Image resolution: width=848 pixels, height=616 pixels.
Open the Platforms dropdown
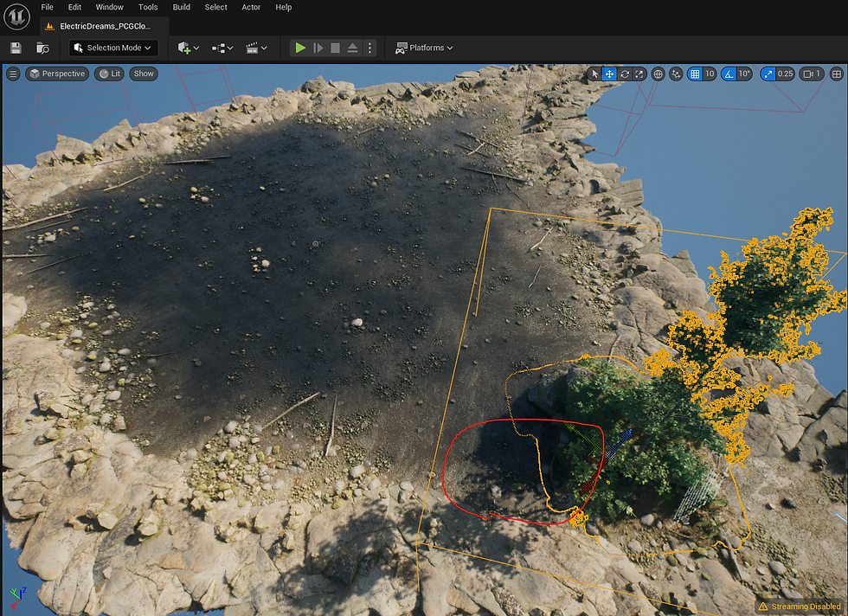(x=424, y=48)
